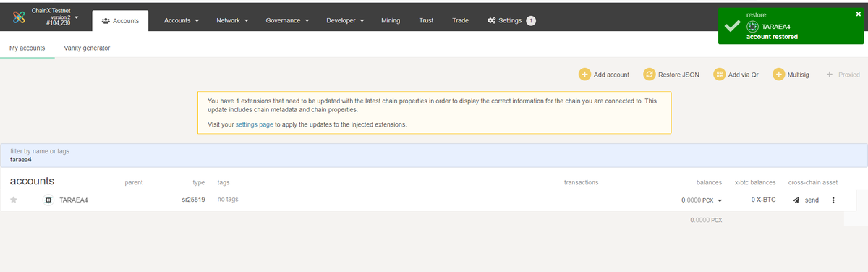
Task: Click the QR icon of Add via Qr
Action: [x=719, y=75]
